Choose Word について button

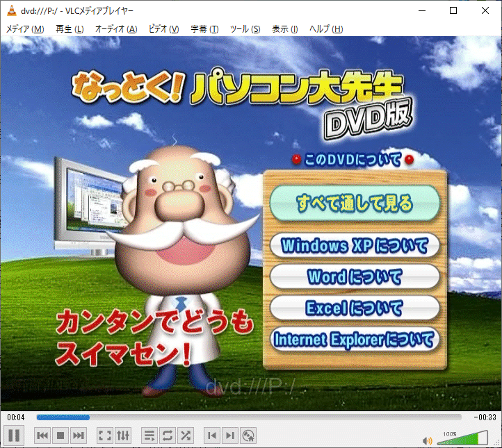355,276
